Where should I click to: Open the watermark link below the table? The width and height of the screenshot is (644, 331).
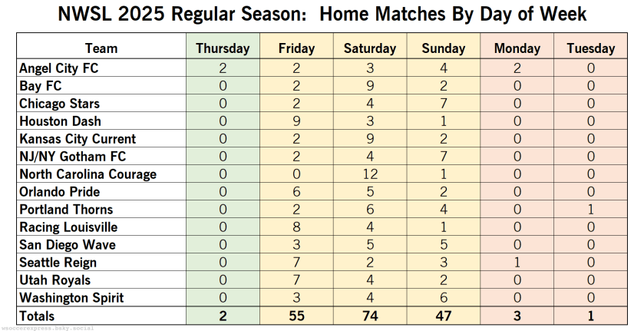click(50, 328)
